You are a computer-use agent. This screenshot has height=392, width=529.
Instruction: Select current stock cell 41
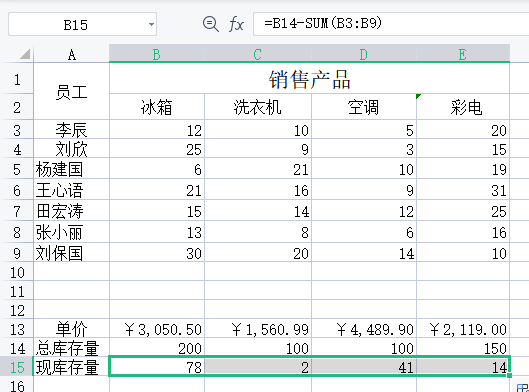coord(364,367)
